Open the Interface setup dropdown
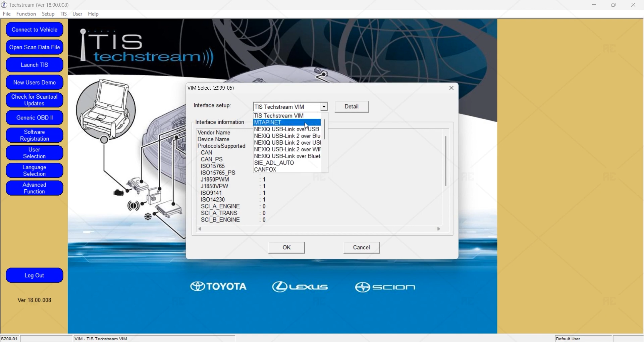The image size is (644, 342). [323, 106]
